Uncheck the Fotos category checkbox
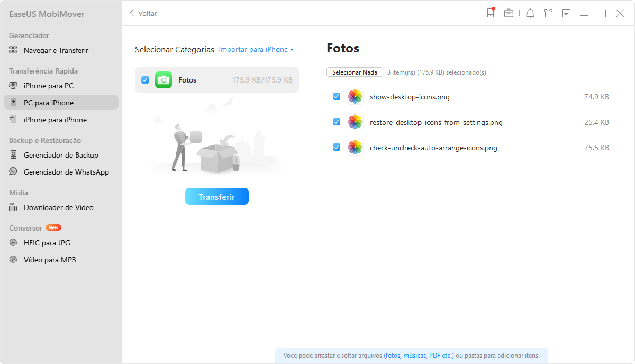Viewport: 635px width, 364px height. pos(145,80)
